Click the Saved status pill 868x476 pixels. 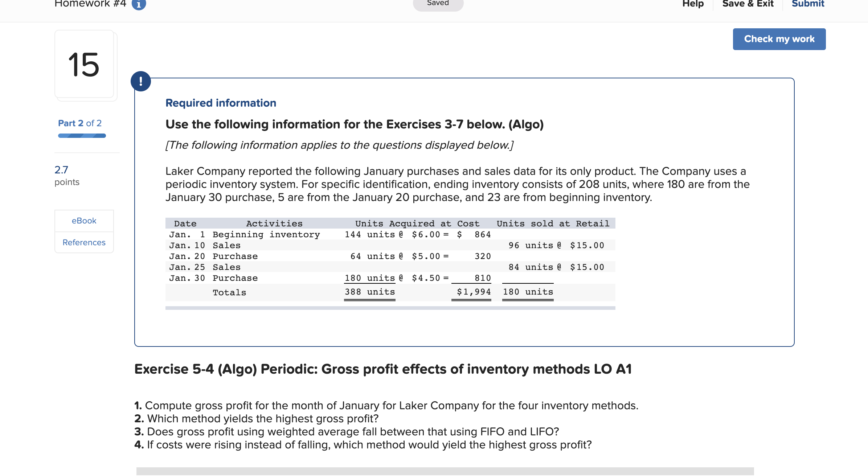[x=438, y=4]
